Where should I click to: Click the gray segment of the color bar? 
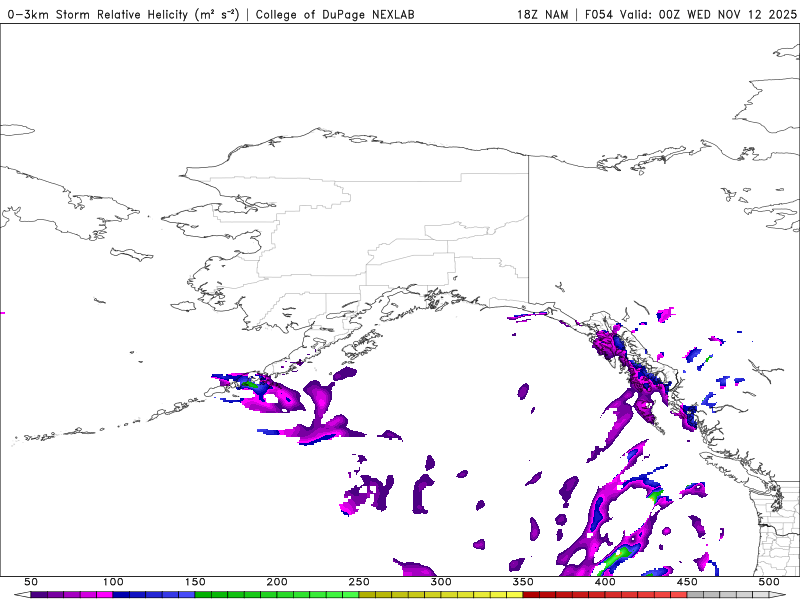[728, 595]
